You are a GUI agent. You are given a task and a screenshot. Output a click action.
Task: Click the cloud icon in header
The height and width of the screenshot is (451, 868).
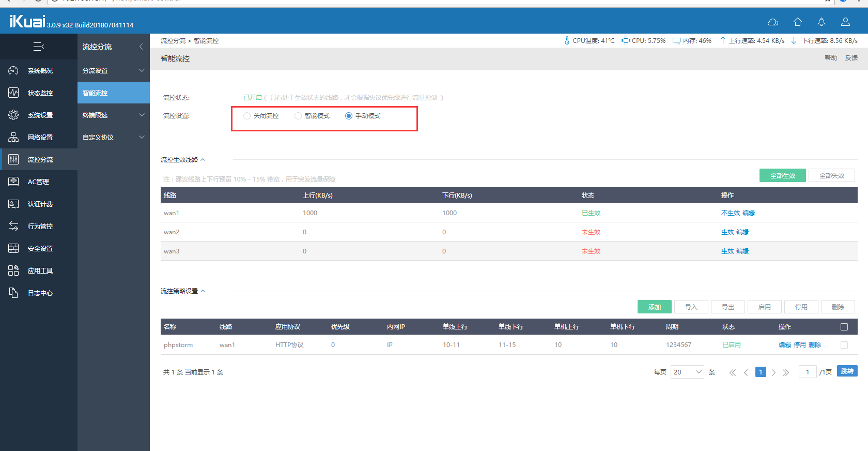coord(773,22)
